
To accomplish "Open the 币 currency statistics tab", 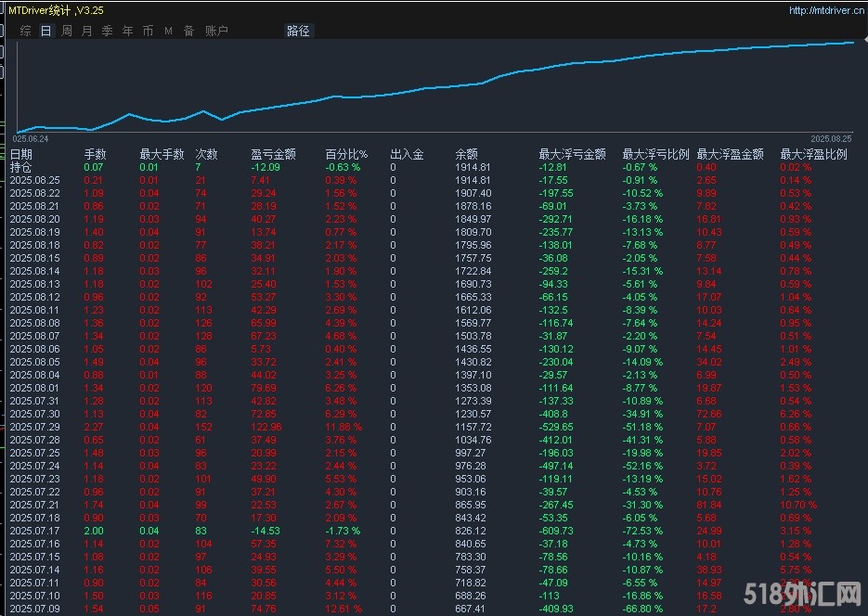I will (x=149, y=31).
